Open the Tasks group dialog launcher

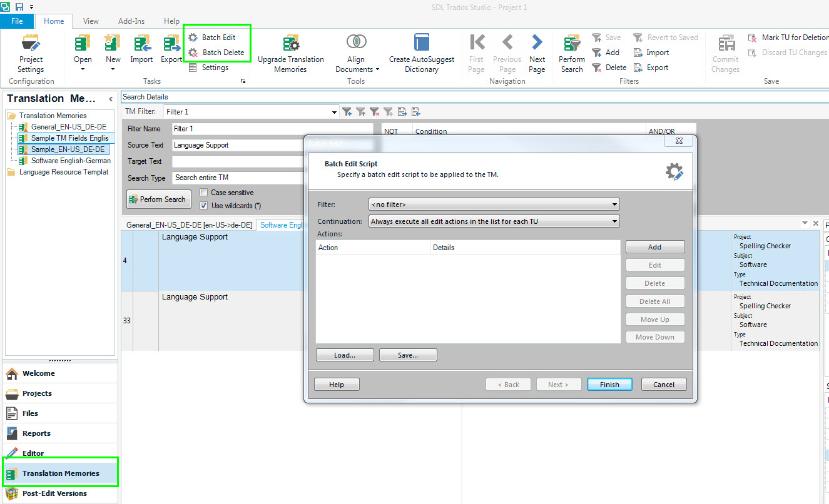(243, 81)
